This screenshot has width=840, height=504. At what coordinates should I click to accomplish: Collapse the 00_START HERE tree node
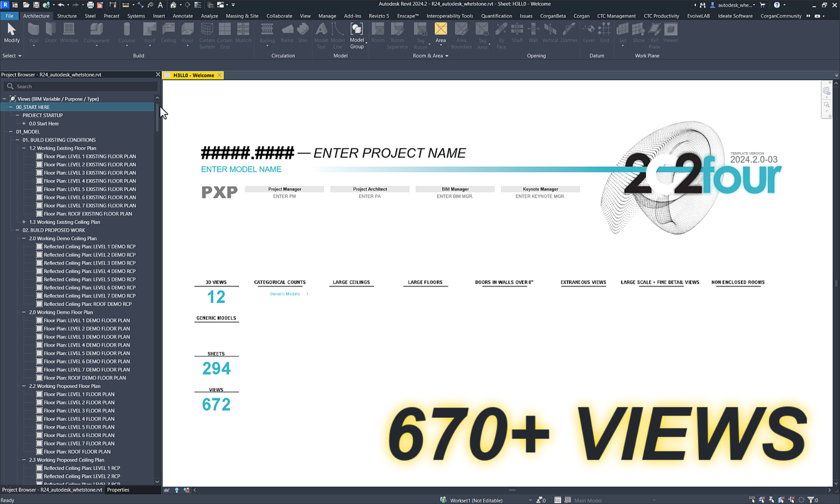pos(11,107)
